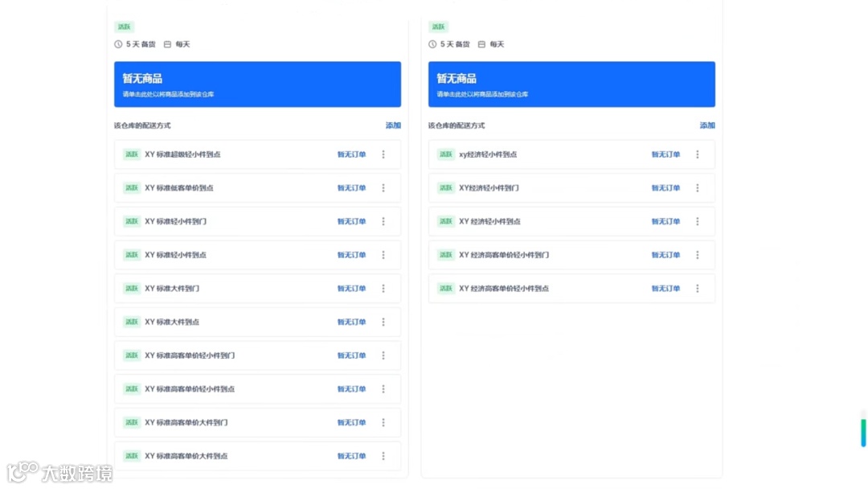Click the clock icon in the 标准 warehouse card
Image resolution: width=868 pixels, height=489 pixels.
pyautogui.click(x=118, y=44)
